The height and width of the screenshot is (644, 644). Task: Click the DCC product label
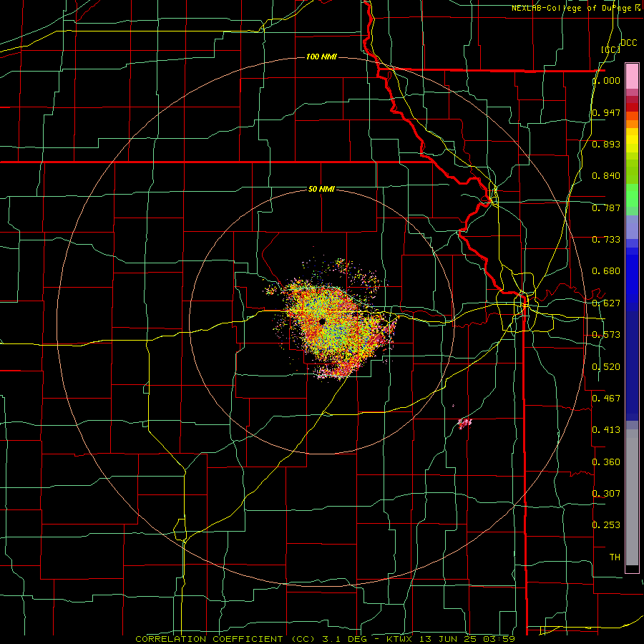628,43
